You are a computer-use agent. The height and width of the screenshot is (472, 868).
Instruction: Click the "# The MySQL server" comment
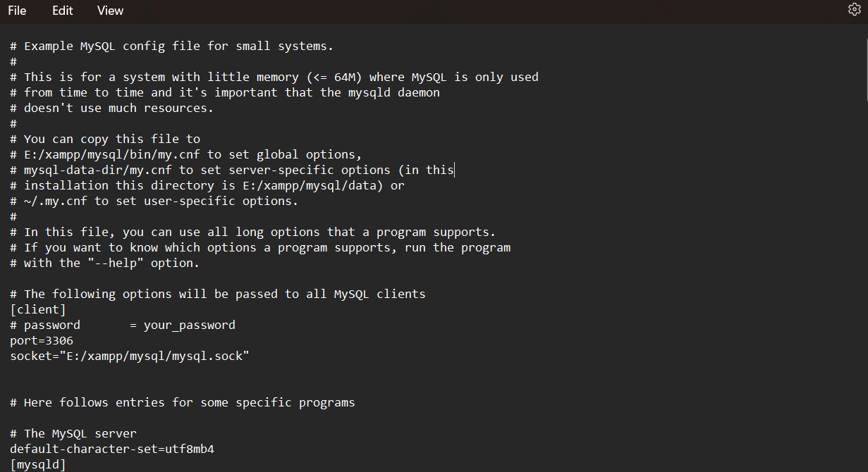pyautogui.click(x=73, y=433)
